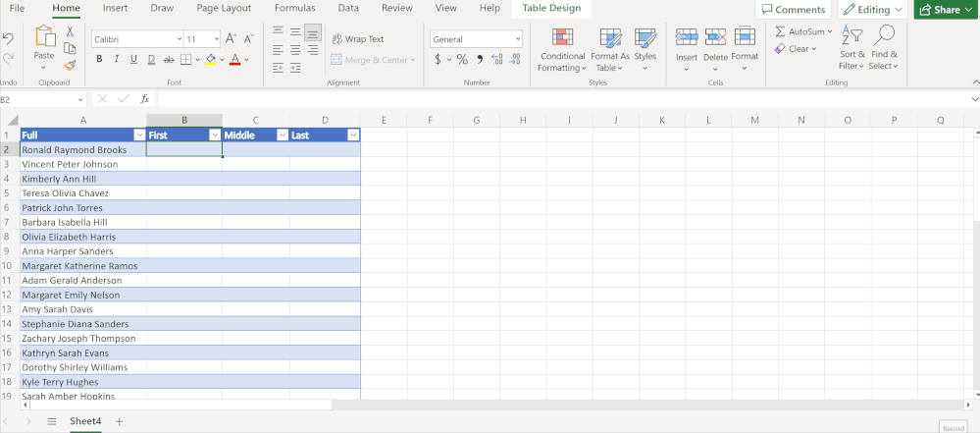Viewport: 980px width, 433px height.
Task: Open the Format As Table gallery
Action: click(610, 50)
